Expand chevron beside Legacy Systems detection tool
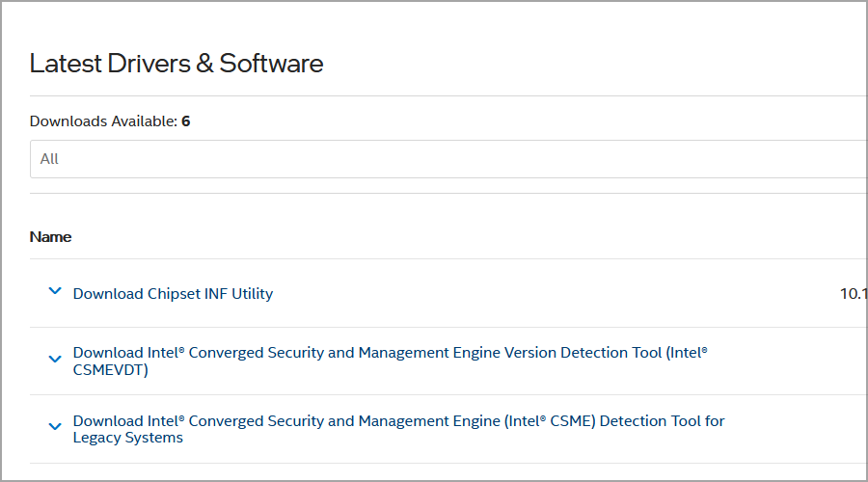 [55, 427]
